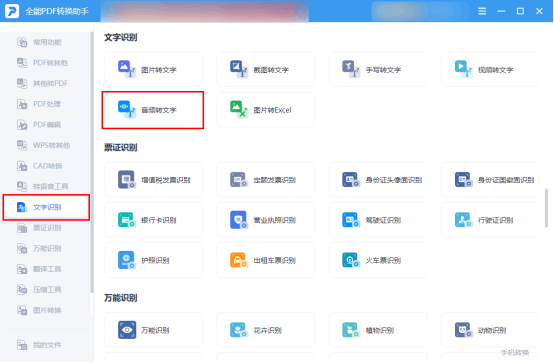Open 定额发票识别 fixed invoice recognition

(x=265, y=180)
